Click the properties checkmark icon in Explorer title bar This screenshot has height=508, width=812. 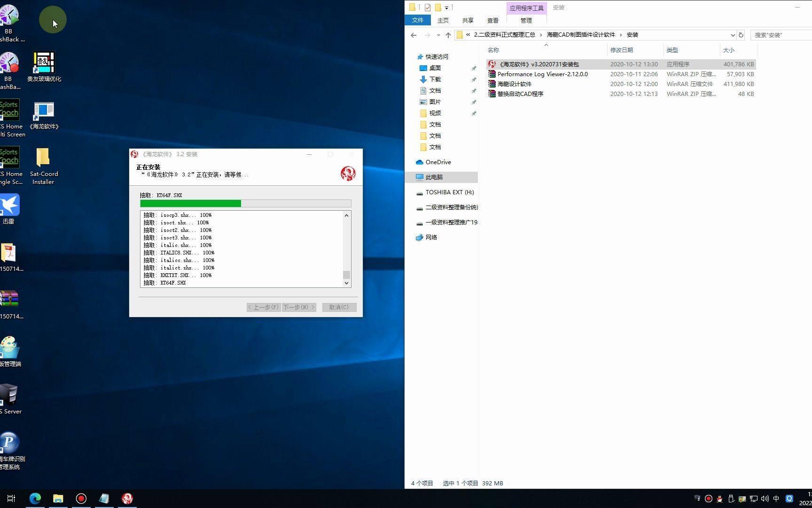[x=427, y=8]
